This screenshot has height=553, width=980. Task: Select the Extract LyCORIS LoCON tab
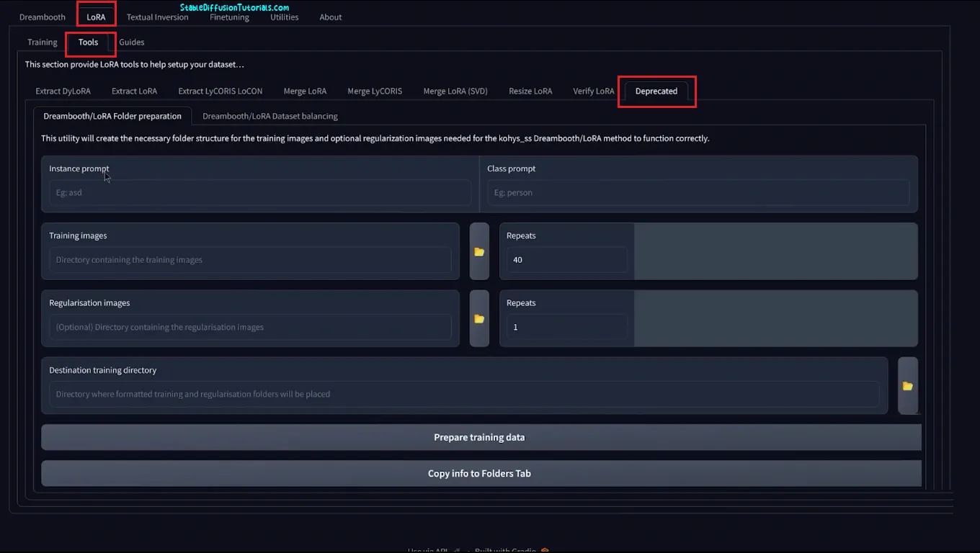pos(220,91)
